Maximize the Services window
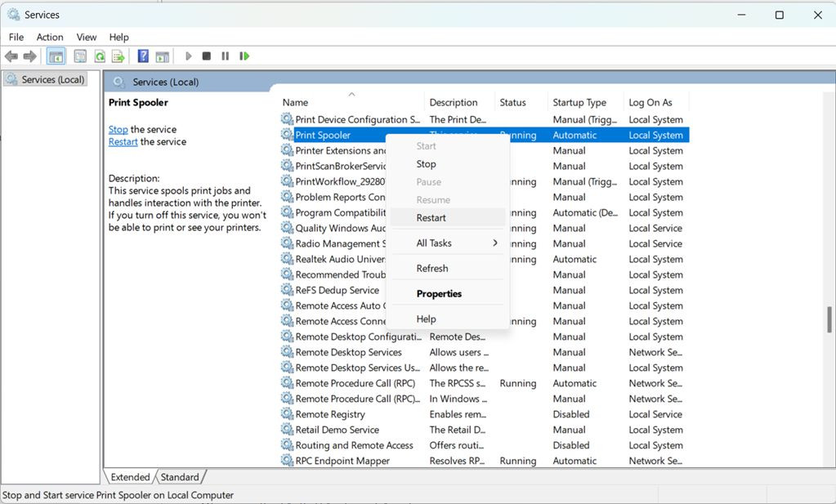Image resolution: width=836 pixels, height=504 pixels. pyautogui.click(x=779, y=15)
